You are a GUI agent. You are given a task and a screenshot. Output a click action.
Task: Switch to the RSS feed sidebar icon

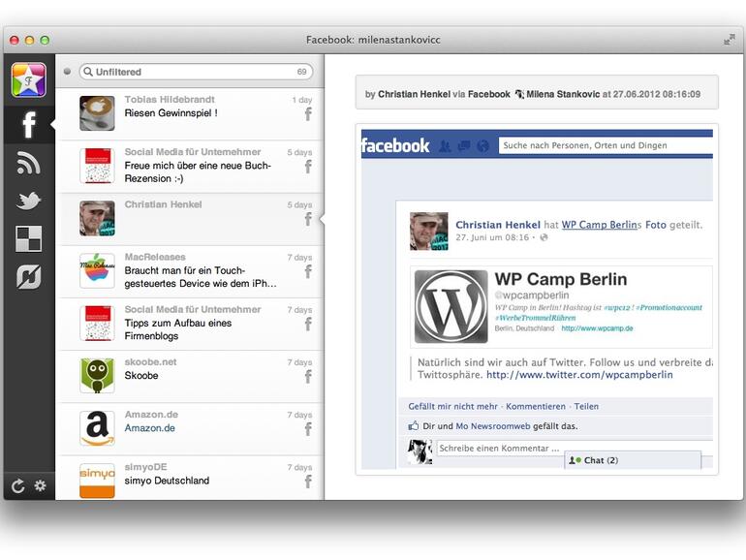[28, 163]
